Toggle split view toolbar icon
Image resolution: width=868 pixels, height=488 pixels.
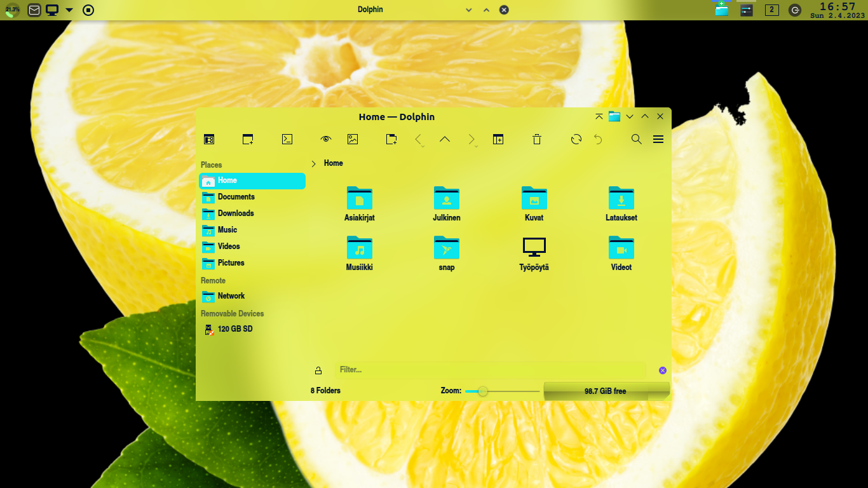click(x=498, y=139)
